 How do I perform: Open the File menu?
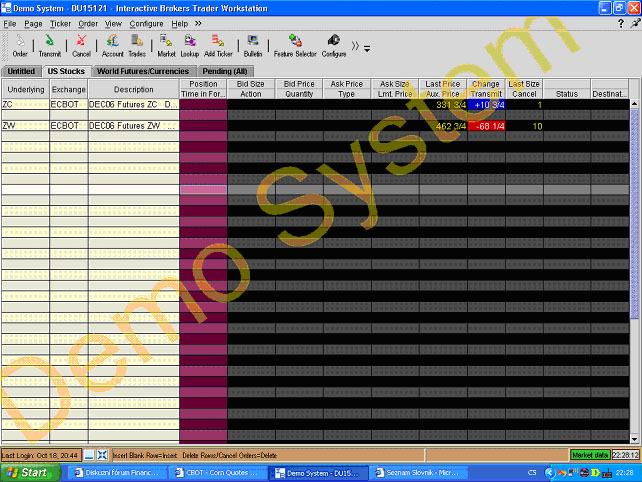[x=10, y=24]
